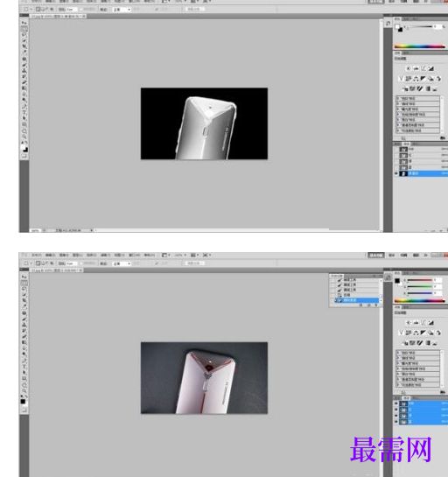Select the Gradient tool in the lower window
448x477 pixels.
coord(24,342)
